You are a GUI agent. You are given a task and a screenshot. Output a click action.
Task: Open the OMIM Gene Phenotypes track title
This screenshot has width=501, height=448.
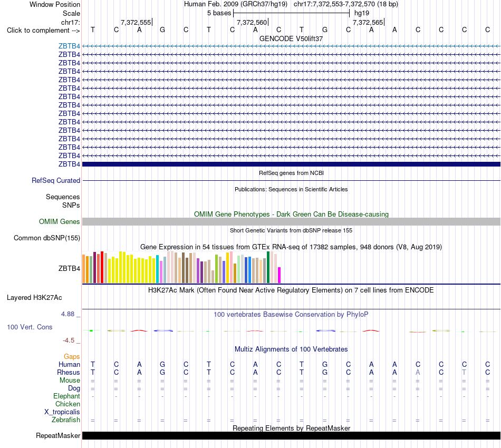(291, 215)
